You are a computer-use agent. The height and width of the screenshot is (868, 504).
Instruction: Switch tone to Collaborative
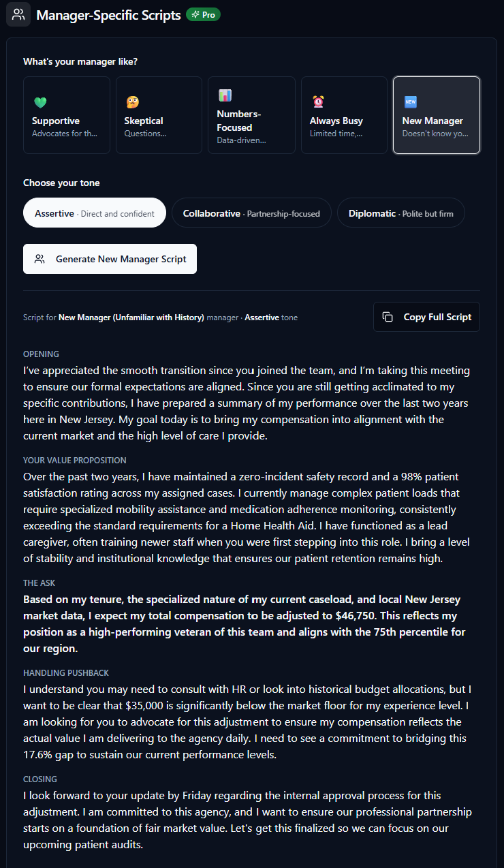(251, 213)
